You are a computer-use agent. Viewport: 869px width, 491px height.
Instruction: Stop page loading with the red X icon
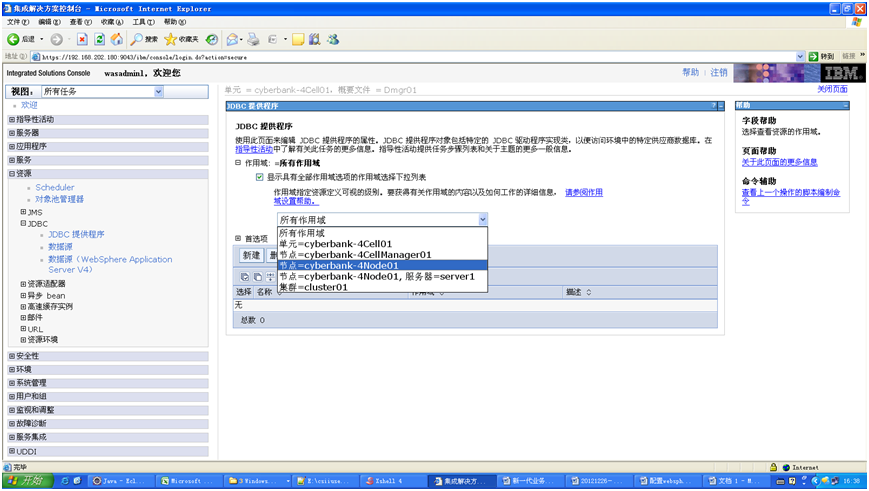[x=82, y=39]
